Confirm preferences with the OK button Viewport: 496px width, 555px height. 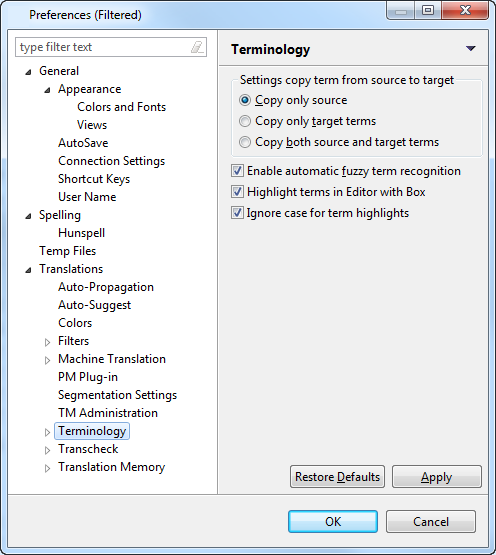333,521
